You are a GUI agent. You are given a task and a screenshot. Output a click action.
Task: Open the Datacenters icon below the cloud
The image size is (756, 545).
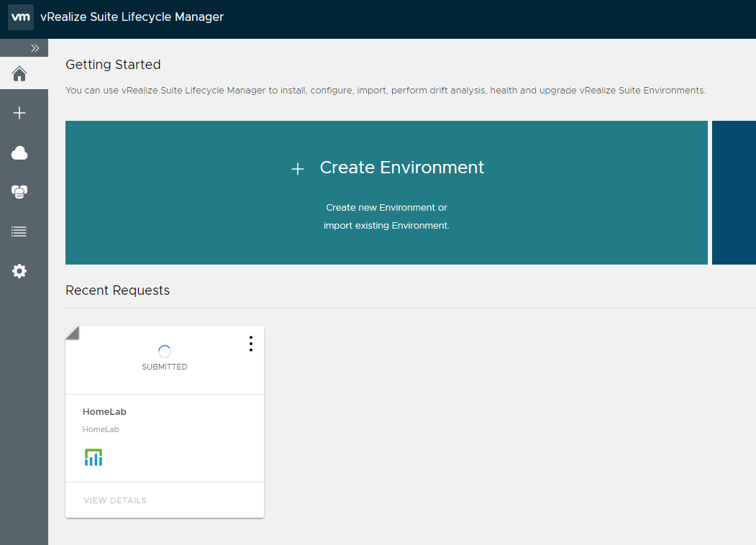(19, 192)
